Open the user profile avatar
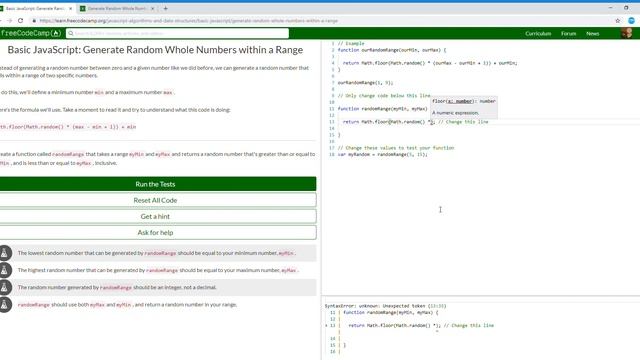The image size is (640, 360). point(627,33)
